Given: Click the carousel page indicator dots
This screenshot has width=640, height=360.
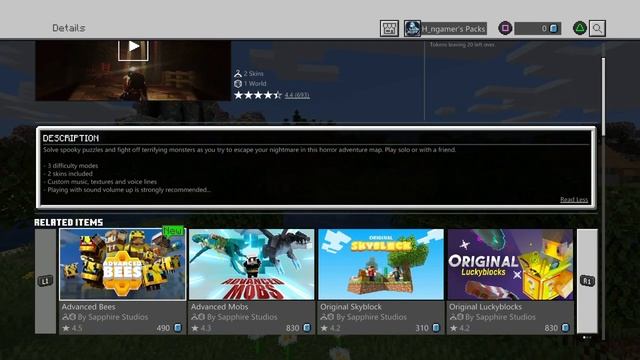Looking at the screenshot, I should pyautogui.click(x=587, y=338).
